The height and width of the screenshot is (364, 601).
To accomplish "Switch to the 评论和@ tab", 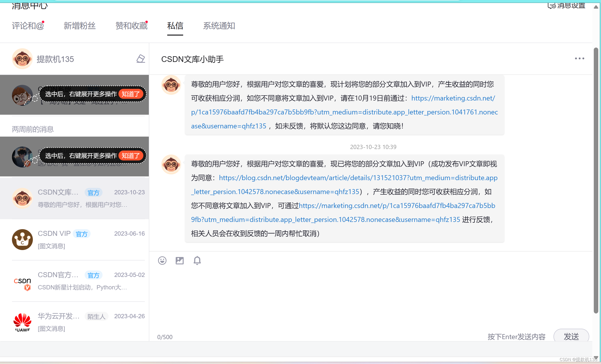I will (x=27, y=26).
